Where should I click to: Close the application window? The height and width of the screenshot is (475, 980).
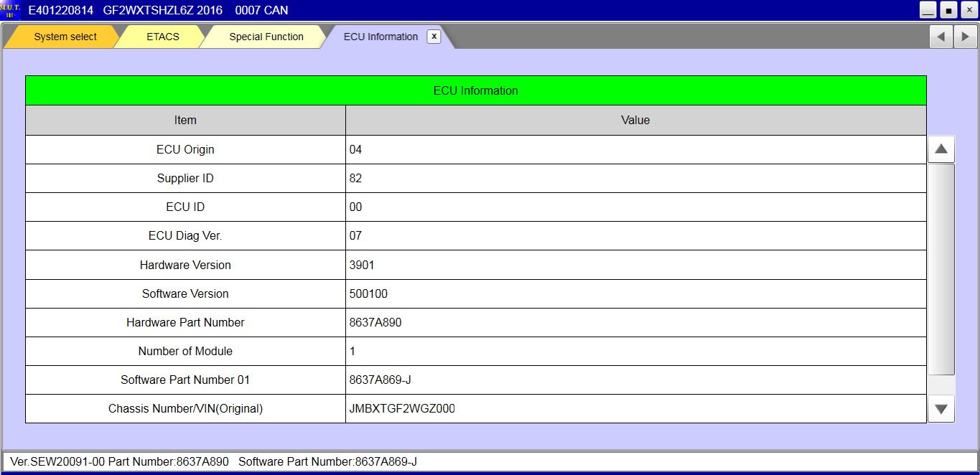969,11
